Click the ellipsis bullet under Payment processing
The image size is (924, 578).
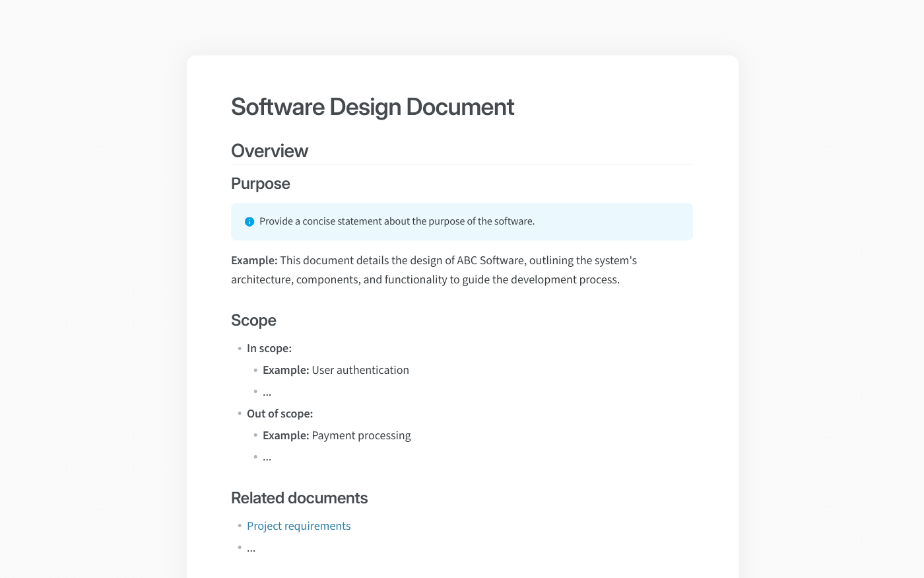[267, 457]
